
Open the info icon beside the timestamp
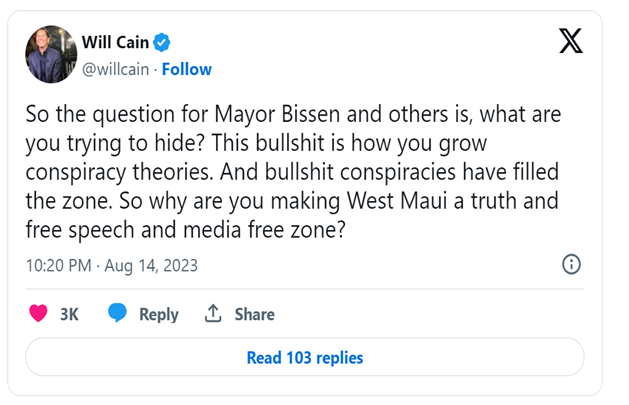pos(571,264)
